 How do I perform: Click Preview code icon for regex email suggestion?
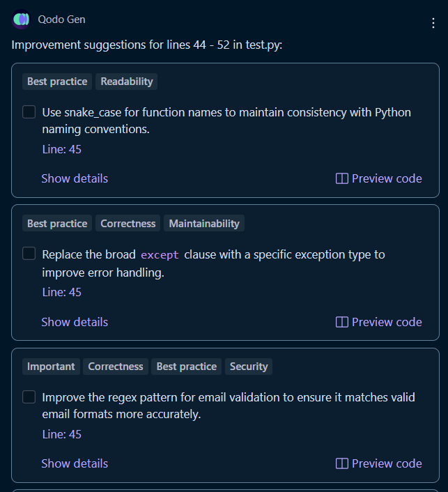(x=341, y=463)
